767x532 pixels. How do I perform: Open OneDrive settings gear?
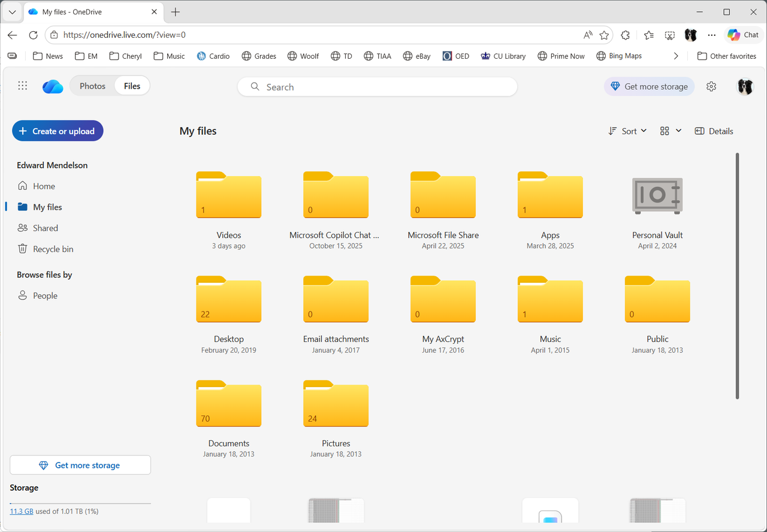[x=711, y=86]
